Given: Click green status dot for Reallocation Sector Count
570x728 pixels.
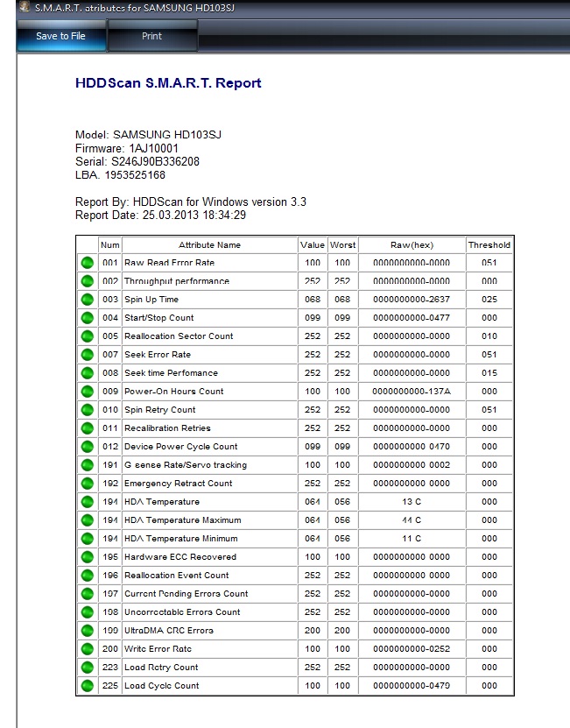Looking at the screenshot, I should [x=87, y=336].
